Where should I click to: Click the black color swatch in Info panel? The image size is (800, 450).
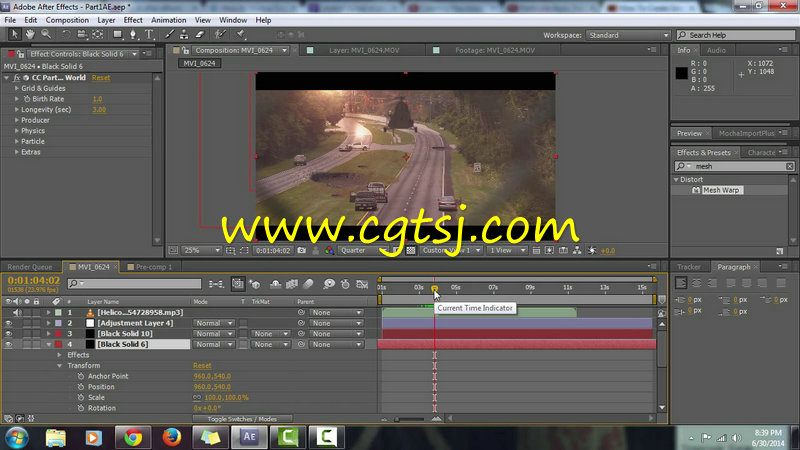(x=682, y=73)
